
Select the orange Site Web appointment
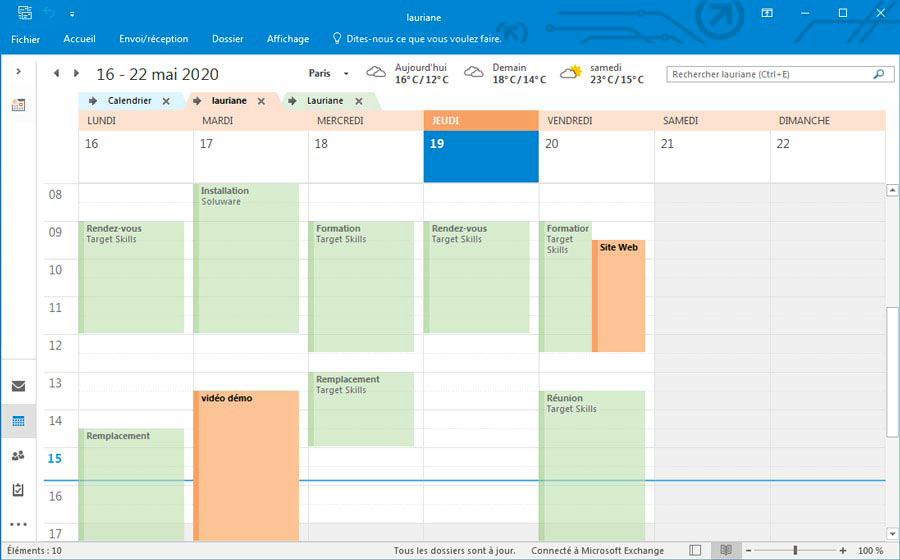click(618, 296)
